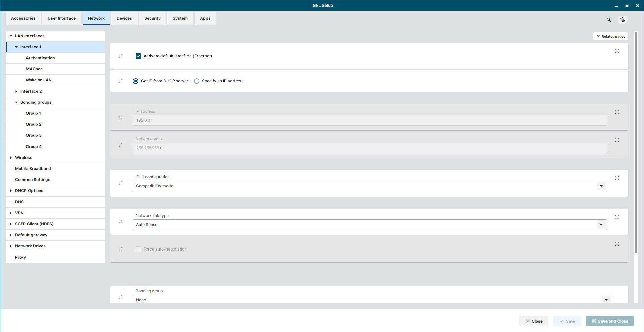Show info for Network link type
This screenshot has width=644, height=332.
point(617,217)
